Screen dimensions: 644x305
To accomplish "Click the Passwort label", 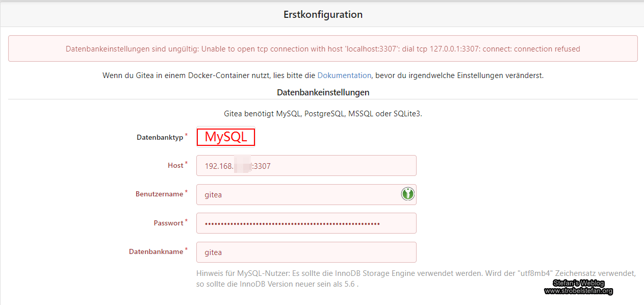I will tap(168, 223).
